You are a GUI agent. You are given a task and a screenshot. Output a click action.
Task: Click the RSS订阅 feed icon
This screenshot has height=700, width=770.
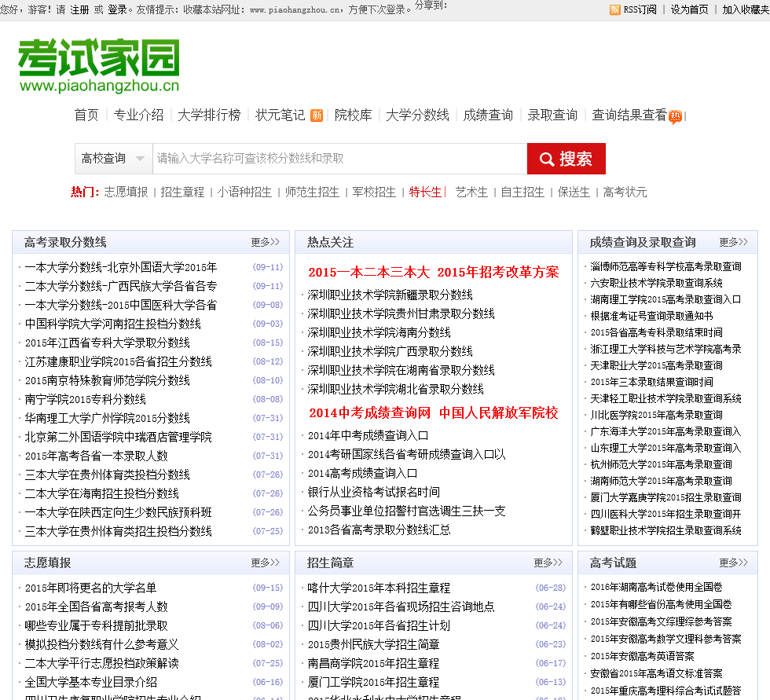pyautogui.click(x=614, y=9)
